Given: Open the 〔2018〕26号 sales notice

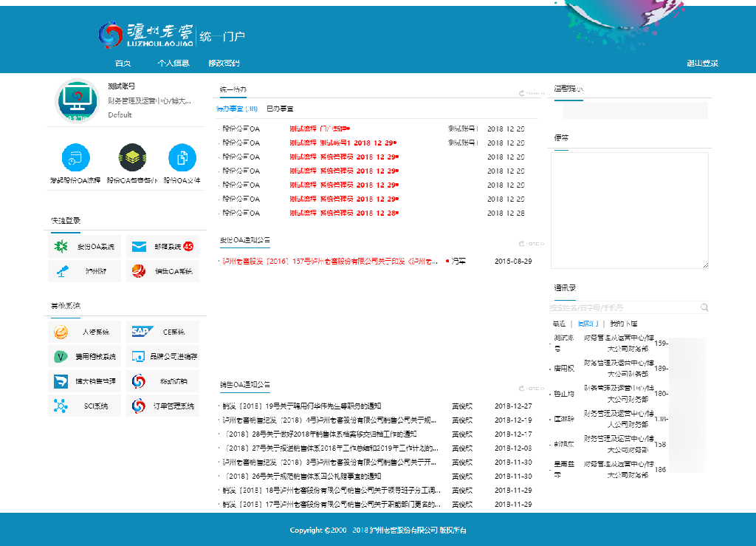Looking at the screenshot, I should click(303, 476).
